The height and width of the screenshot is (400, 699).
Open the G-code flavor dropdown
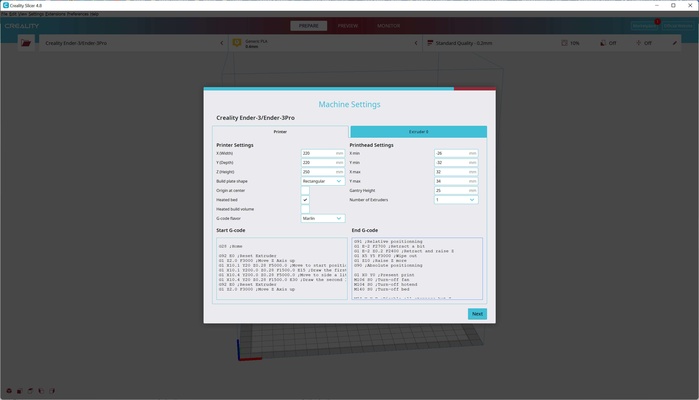[x=323, y=219]
